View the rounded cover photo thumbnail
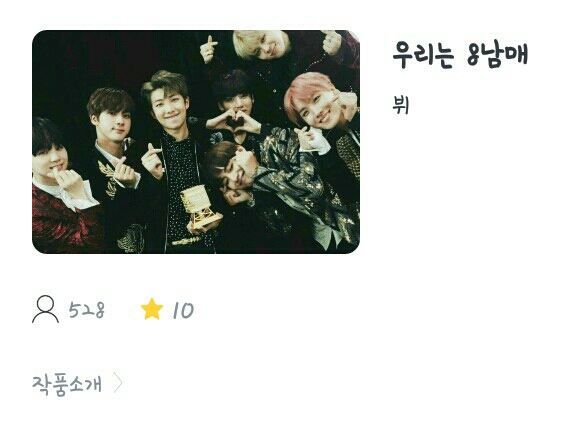 [196, 142]
